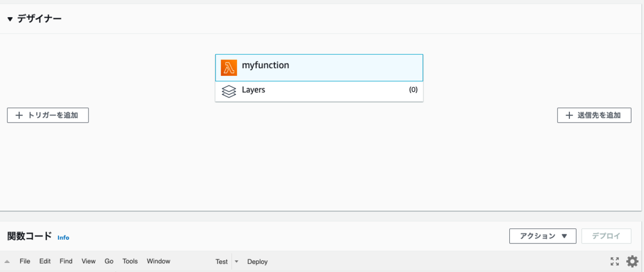Open the Window menu
This screenshot has height=272, width=644.
click(x=158, y=261)
